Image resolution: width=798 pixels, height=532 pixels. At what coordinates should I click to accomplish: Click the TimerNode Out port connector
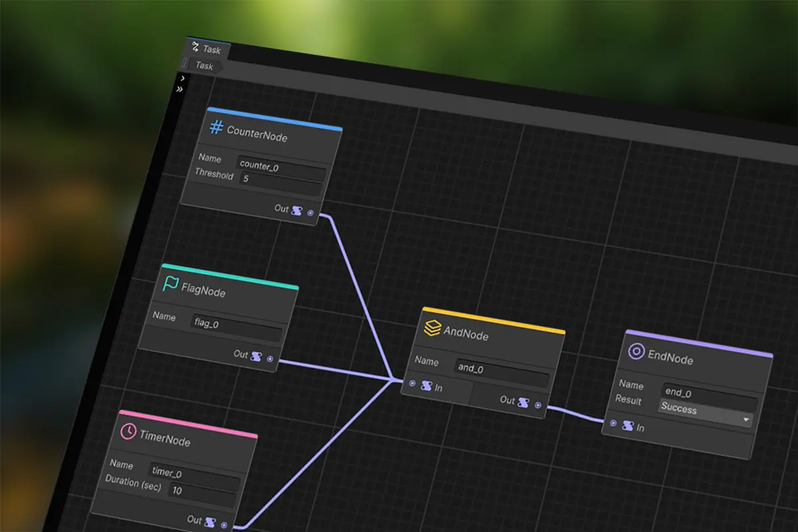[x=224, y=525]
